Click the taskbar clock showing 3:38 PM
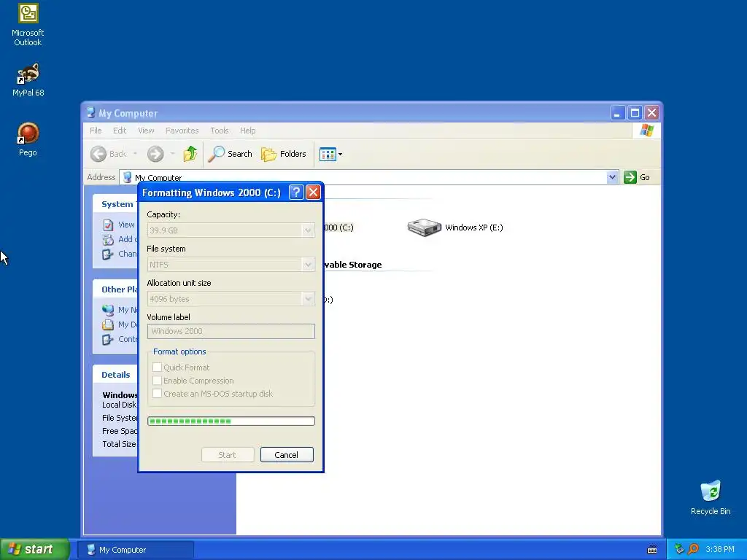Image resolution: width=747 pixels, height=560 pixels. (720, 549)
